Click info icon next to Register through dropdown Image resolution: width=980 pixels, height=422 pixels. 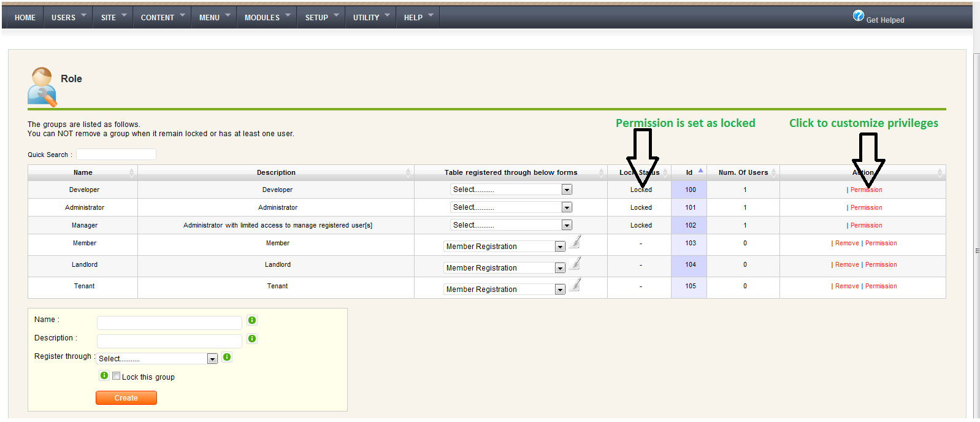[x=227, y=357]
